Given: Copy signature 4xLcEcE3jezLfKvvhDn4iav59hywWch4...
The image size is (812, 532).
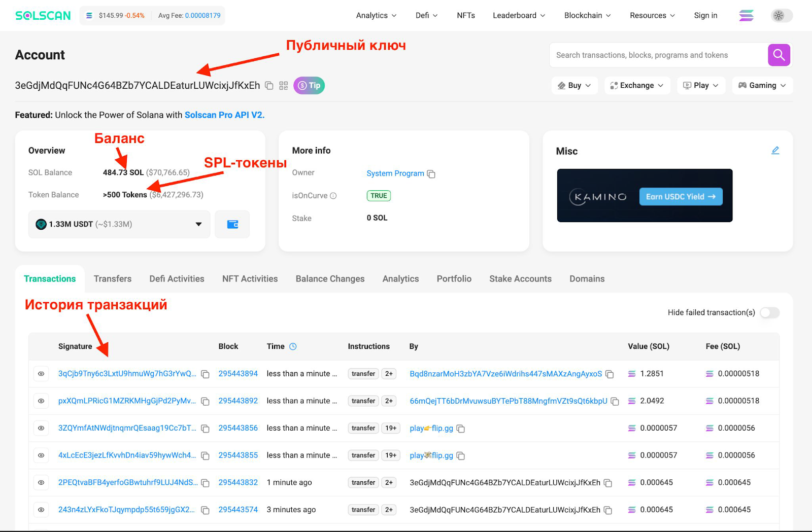Looking at the screenshot, I should [x=206, y=456].
